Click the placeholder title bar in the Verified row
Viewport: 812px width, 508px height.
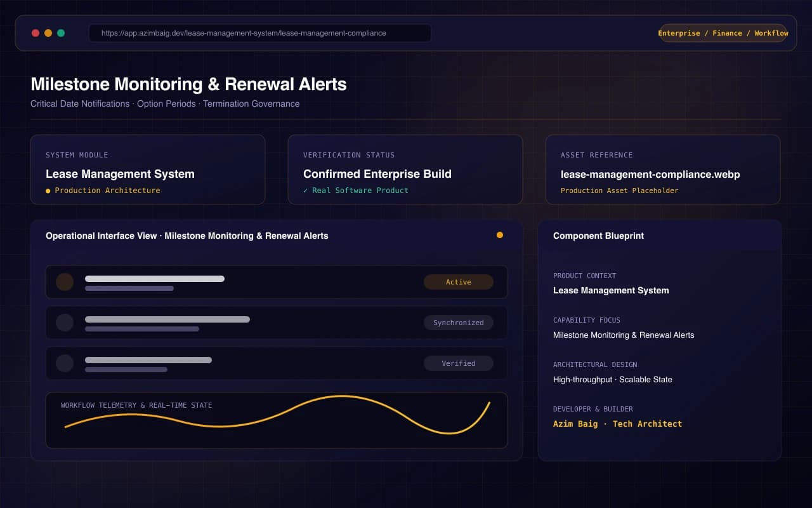click(x=148, y=360)
